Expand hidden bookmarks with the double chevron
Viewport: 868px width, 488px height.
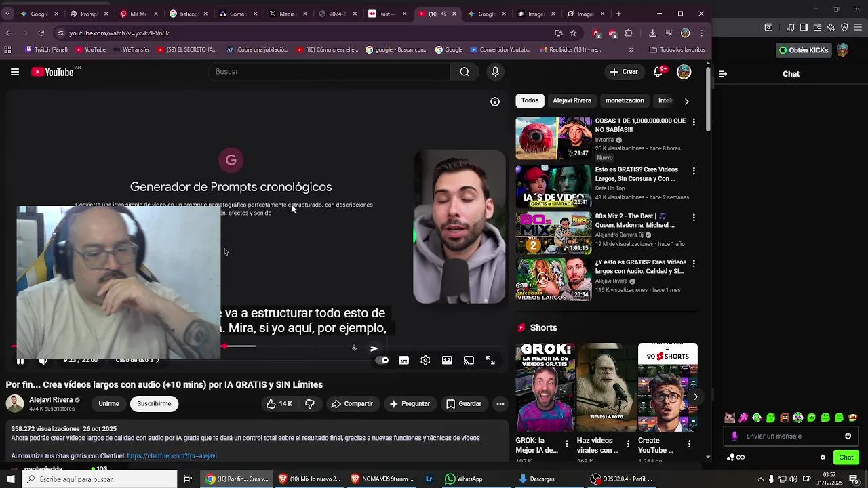631,49
